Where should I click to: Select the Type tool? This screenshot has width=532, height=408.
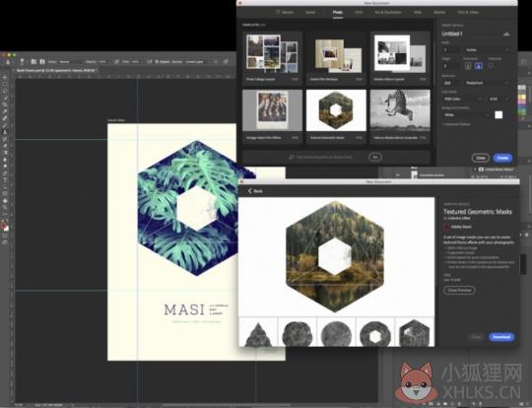[x=5, y=180]
